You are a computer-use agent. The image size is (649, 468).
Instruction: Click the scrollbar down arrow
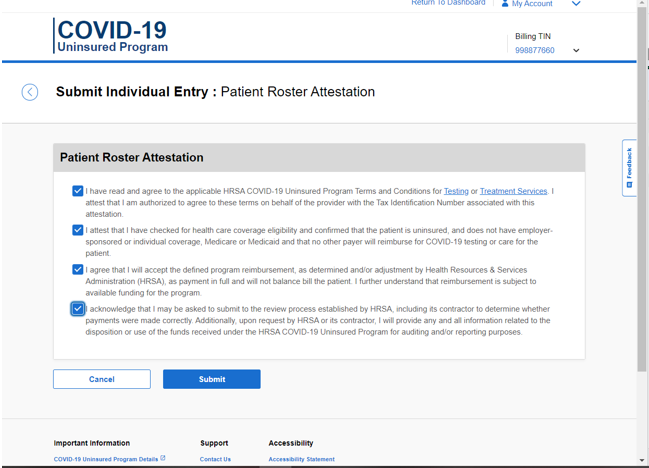click(642, 460)
